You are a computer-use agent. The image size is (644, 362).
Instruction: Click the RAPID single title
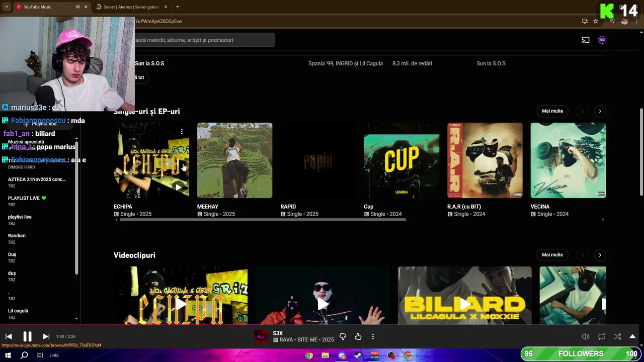(x=288, y=207)
